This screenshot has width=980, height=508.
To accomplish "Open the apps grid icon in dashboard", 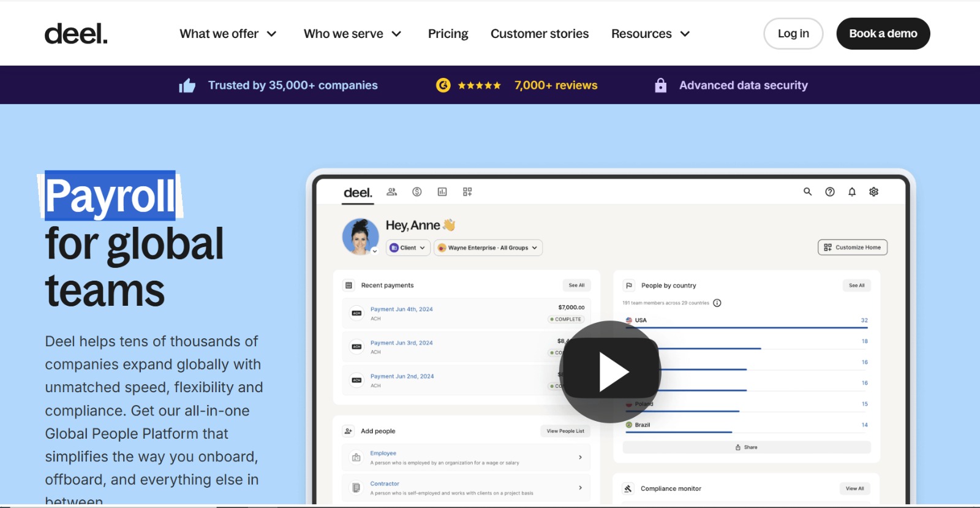I will tap(467, 192).
